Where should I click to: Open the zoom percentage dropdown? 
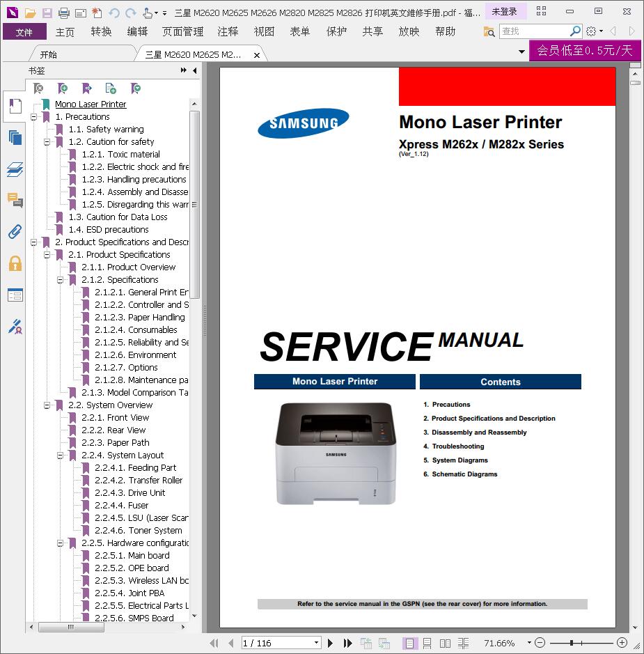coord(529,643)
